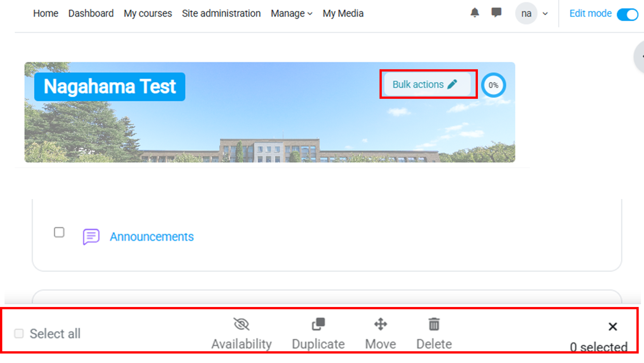Open the notifications bell icon

(474, 13)
